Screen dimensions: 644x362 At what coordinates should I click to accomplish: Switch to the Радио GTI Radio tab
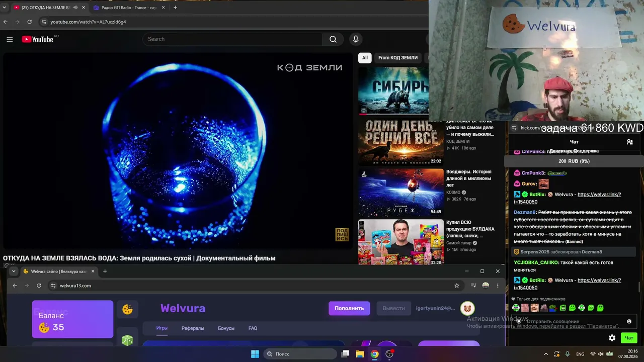129,8
